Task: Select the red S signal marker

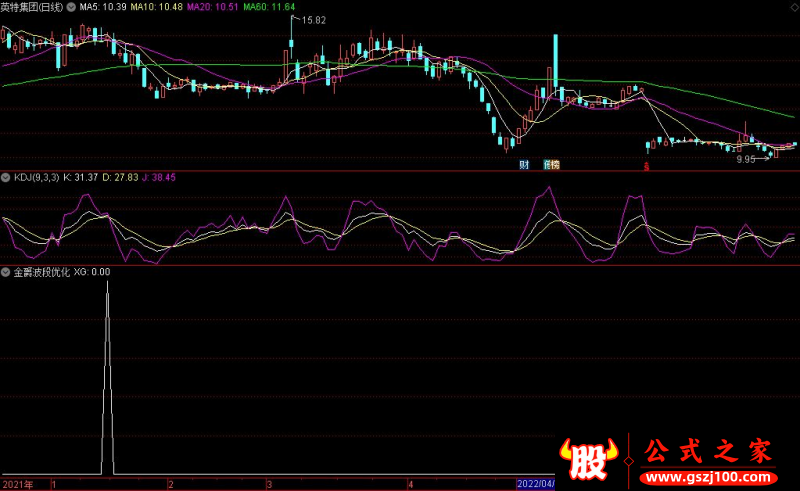Action: click(x=646, y=166)
